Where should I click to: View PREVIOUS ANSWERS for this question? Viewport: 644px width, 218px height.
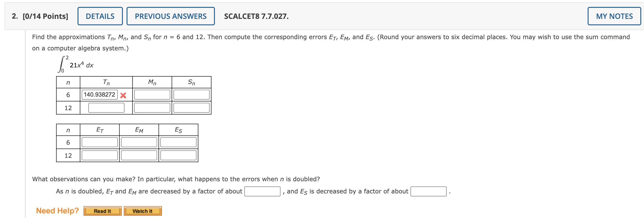[171, 16]
